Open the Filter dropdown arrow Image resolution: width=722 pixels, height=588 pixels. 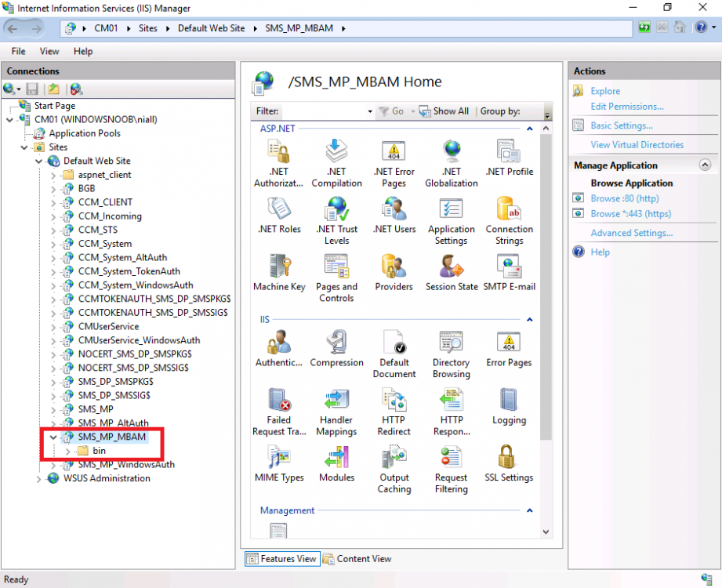pos(370,111)
